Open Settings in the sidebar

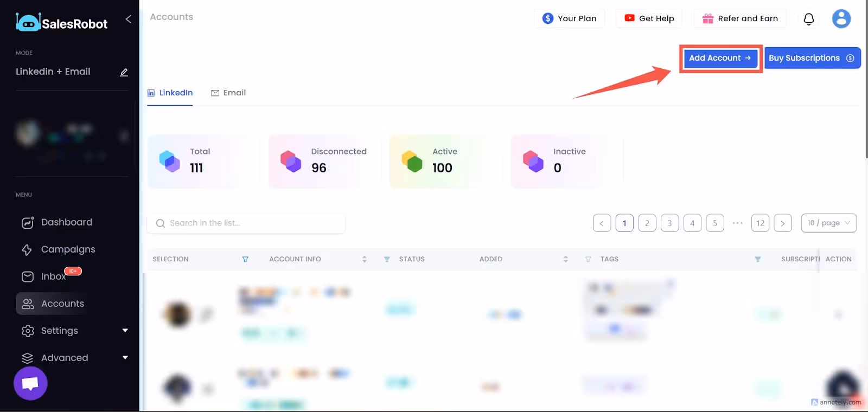60,331
